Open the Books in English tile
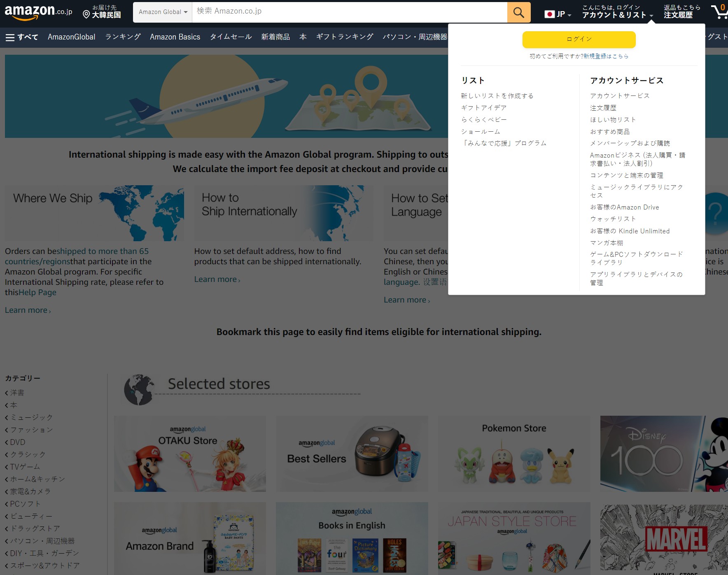 (x=352, y=538)
